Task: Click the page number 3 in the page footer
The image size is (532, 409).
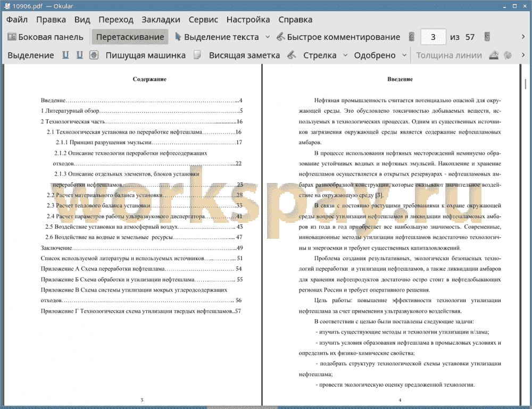Action: coord(142,400)
